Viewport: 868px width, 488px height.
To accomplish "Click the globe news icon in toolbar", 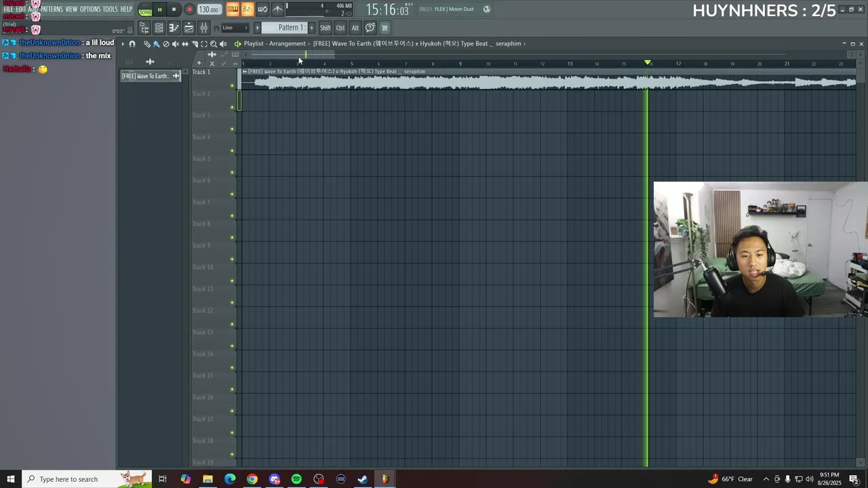I will pyautogui.click(x=487, y=9).
